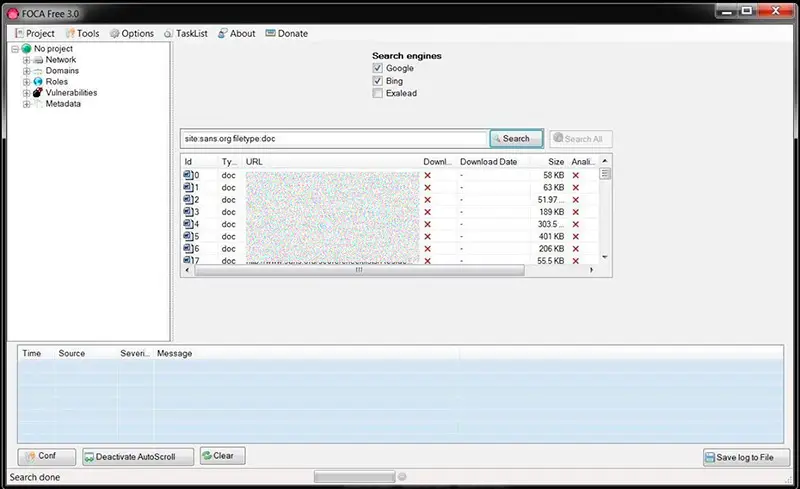
Task: Click the Message column header in log
Action: [306, 353]
